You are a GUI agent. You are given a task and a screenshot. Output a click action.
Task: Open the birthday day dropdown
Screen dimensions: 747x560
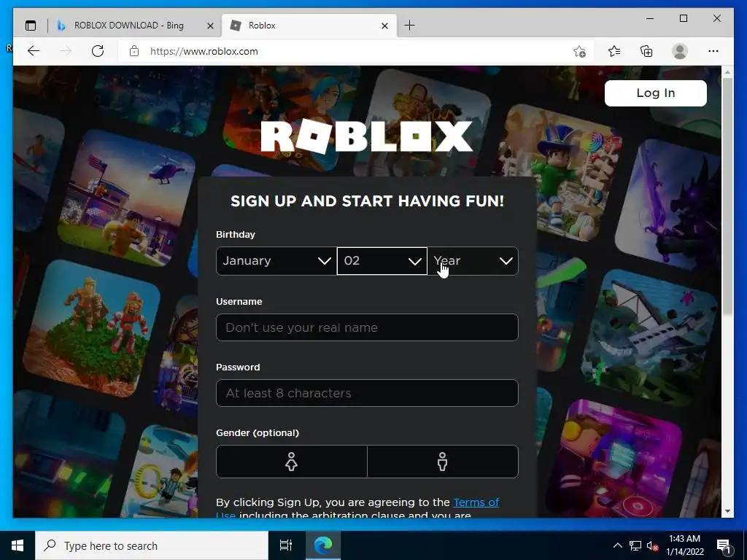click(382, 261)
